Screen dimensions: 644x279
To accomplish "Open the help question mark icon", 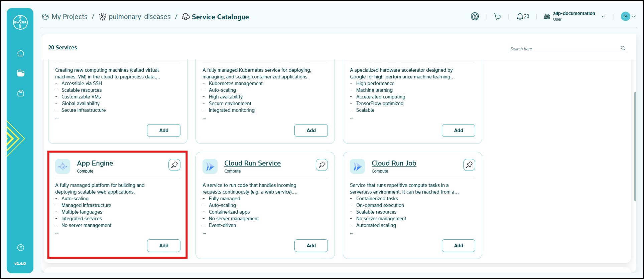I will pos(21,248).
